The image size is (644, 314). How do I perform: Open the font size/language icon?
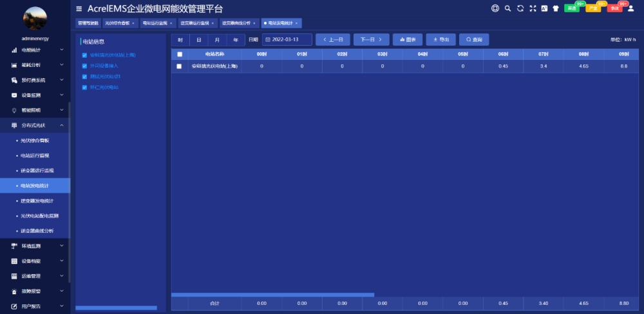coord(544,8)
